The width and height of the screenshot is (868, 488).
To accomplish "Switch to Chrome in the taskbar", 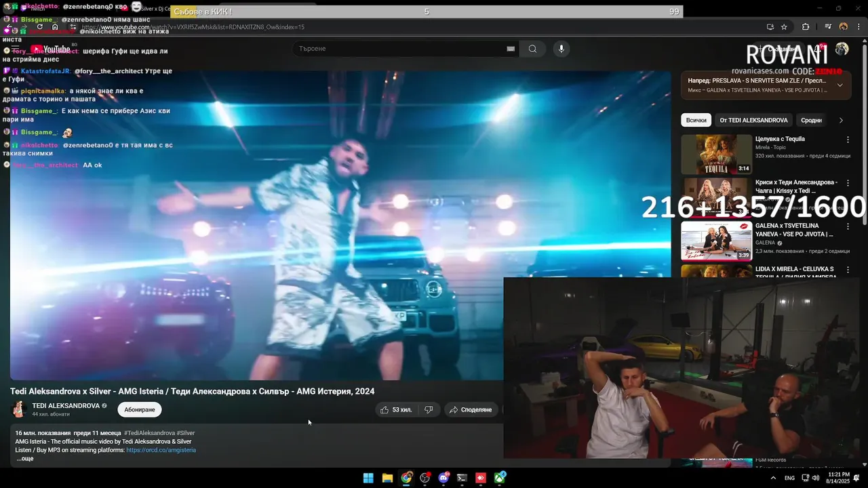I will 406,478.
